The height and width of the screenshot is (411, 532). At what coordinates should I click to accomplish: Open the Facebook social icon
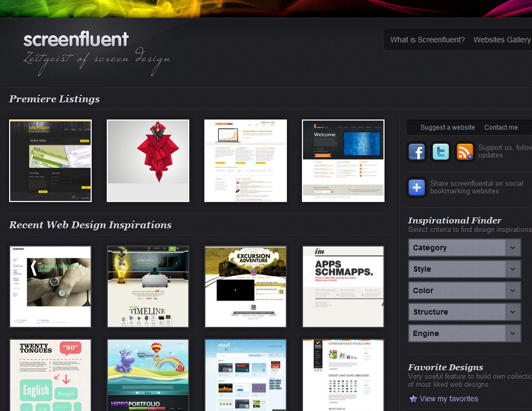tap(417, 152)
